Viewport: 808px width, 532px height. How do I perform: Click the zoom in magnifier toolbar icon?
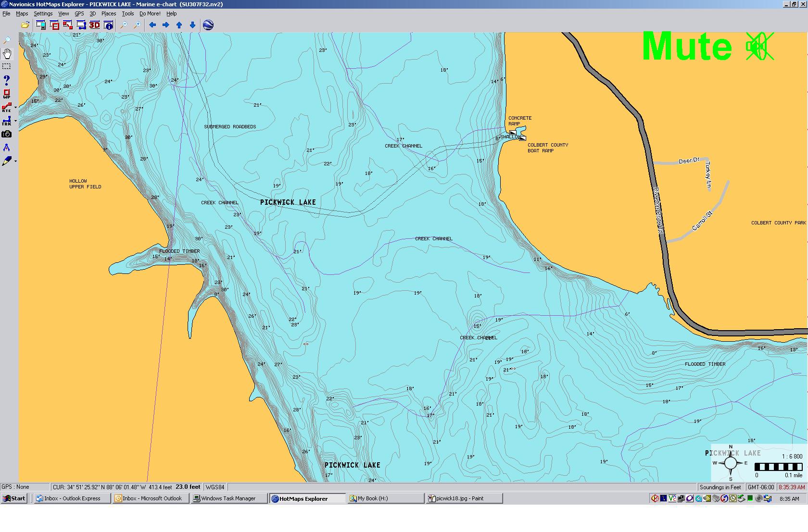tap(137, 25)
